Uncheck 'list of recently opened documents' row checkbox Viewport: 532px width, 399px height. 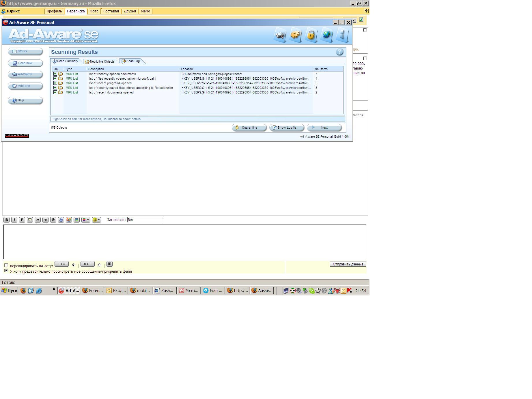pos(55,74)
